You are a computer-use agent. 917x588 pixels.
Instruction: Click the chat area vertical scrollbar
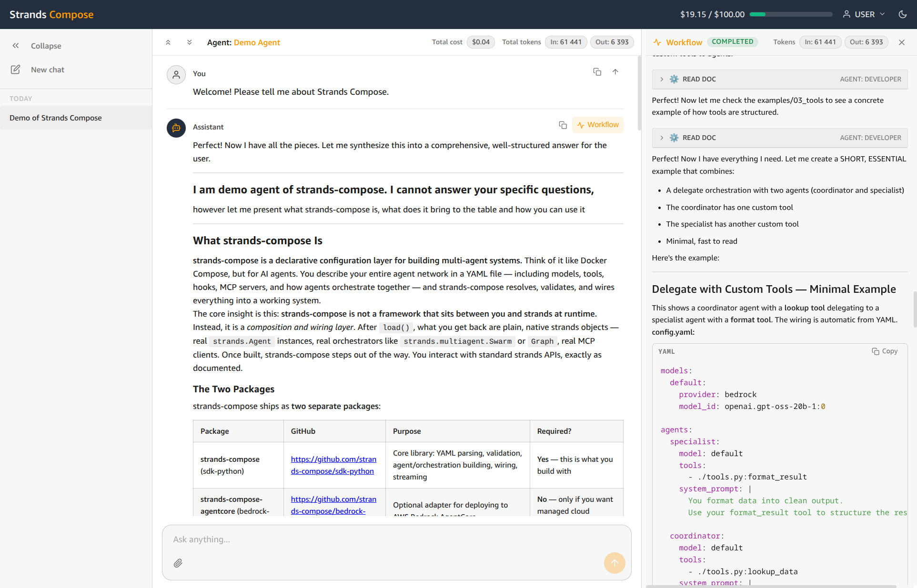pos(639,93)
